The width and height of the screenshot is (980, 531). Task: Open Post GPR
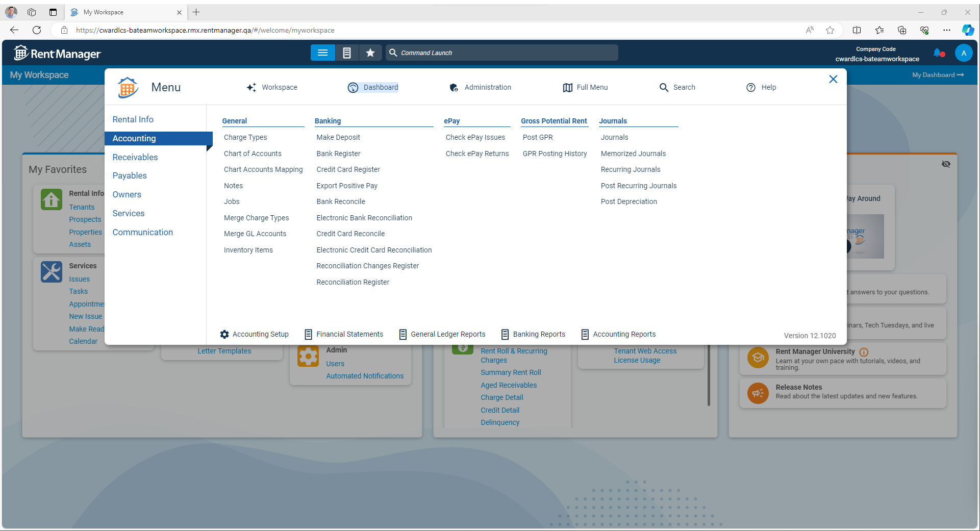pyautogui.click(x=538, y=137)
